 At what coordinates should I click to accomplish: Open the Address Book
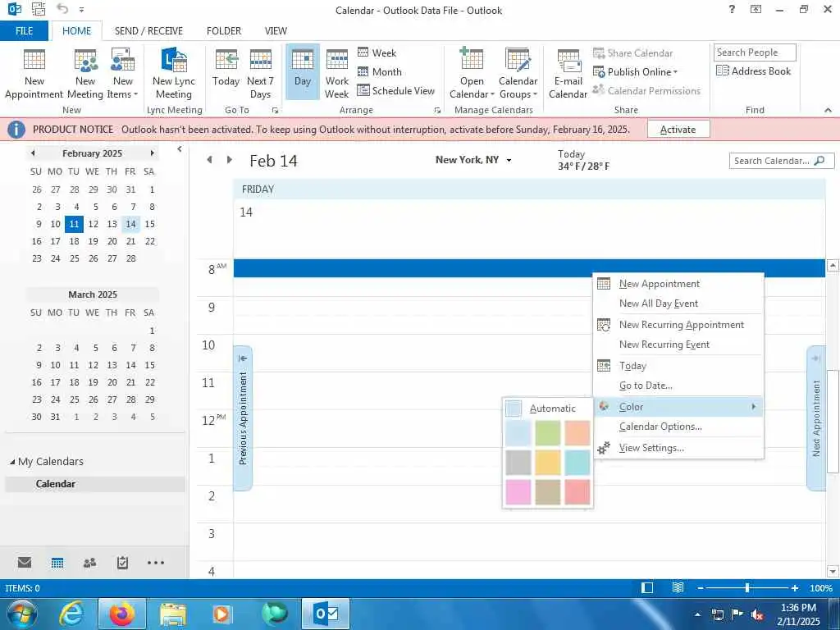pyautogui.click(x=754, y=71)
